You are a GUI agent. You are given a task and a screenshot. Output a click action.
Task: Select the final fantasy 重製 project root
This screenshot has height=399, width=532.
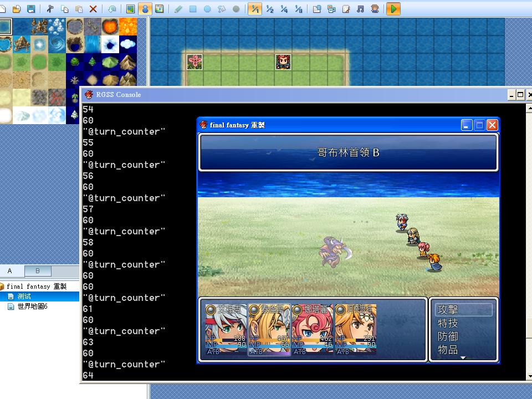37,287
